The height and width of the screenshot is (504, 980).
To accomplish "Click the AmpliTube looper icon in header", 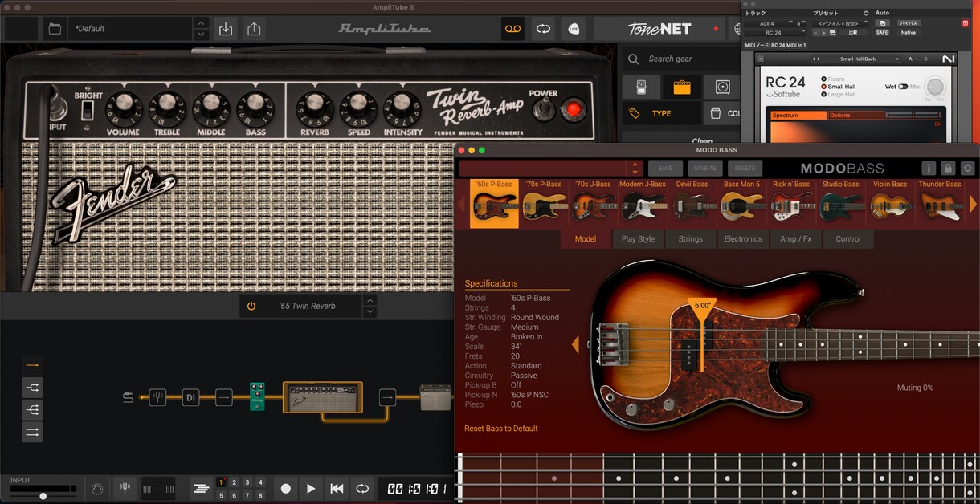I will point(544,29).
